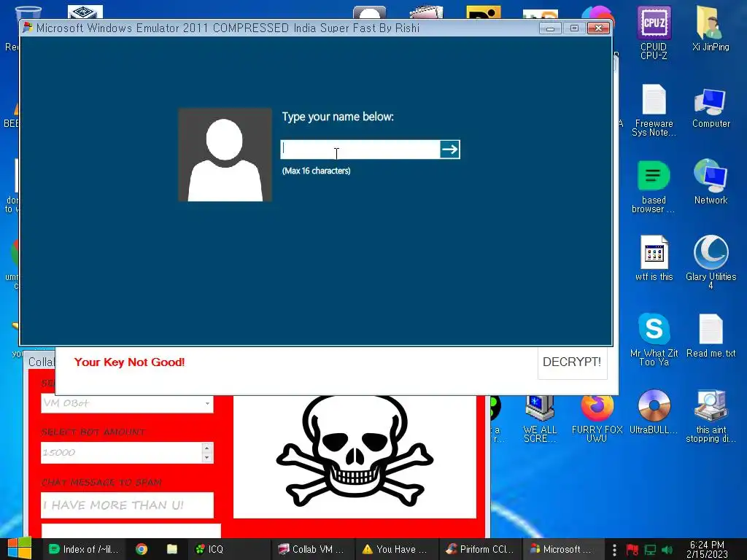Viewport: 747px width, 560px height.
Task: Open the Network desktop icon
Action: pos(711,182)
